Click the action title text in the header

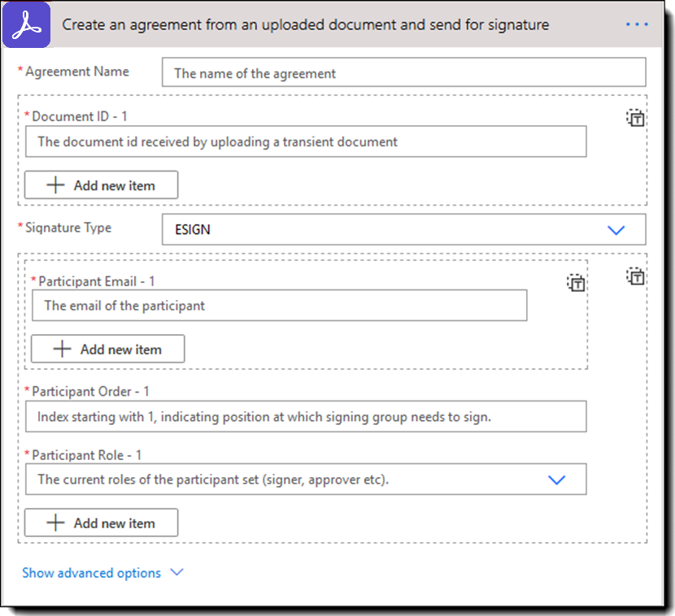305,24
